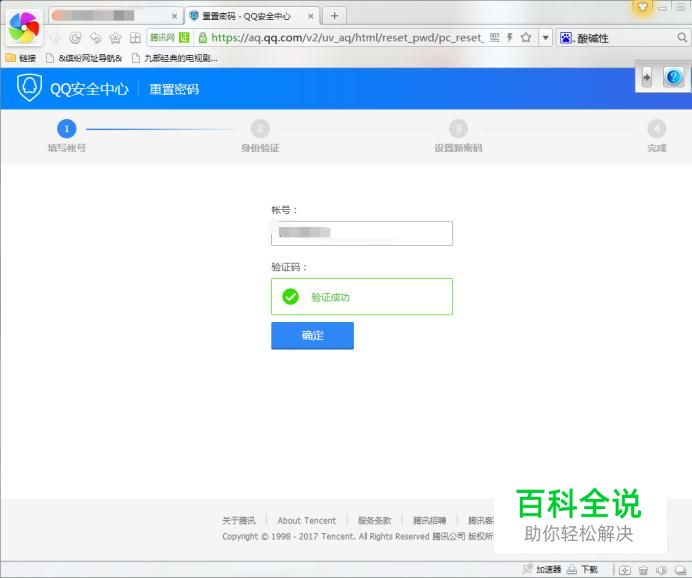The width and height of the screenshot is (692, 578).
Task: Click the 帐号 account input field
Action: coord(362,233)
